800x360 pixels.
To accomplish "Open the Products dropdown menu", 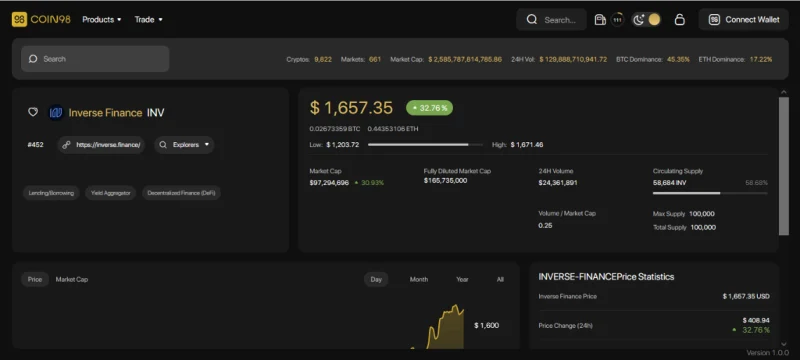I will click(102, 19).
